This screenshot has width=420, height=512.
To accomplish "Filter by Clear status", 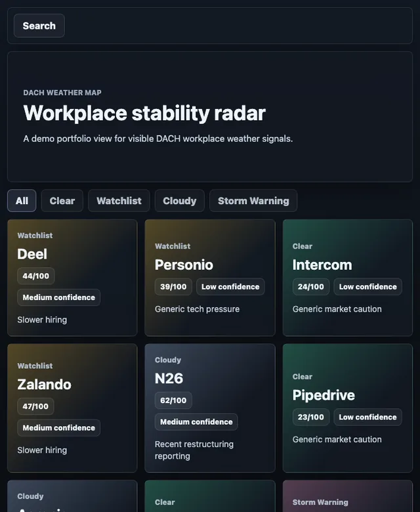I will (62, 200).
